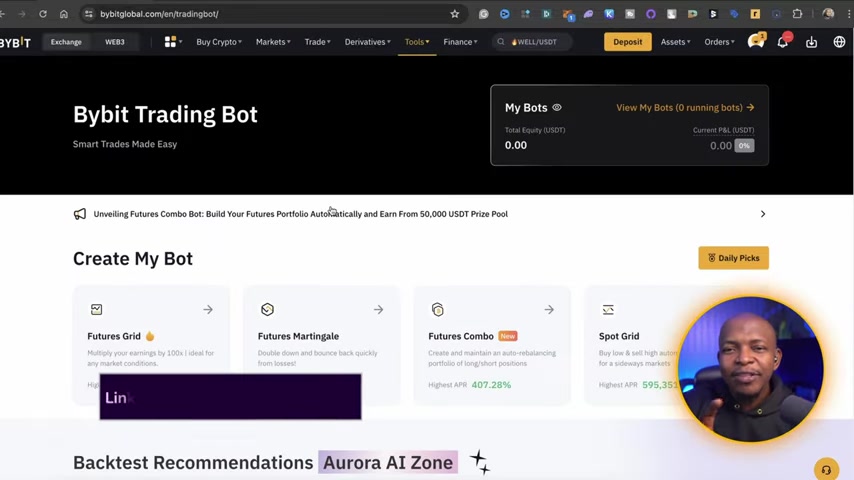The image size is (854, 480).
Task: Click the 0% P&L badge
Action: (x=745, y=145)
